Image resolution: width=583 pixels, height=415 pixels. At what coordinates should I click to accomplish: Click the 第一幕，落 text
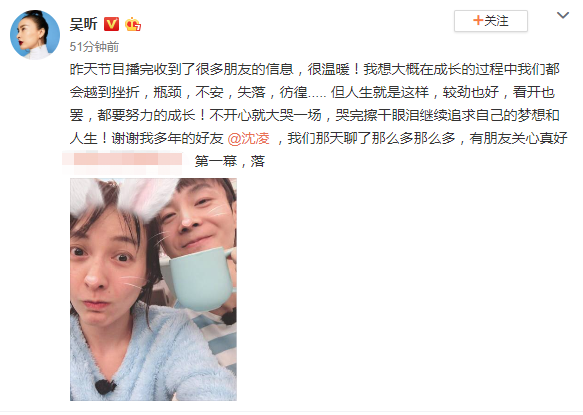coord(230,161)
